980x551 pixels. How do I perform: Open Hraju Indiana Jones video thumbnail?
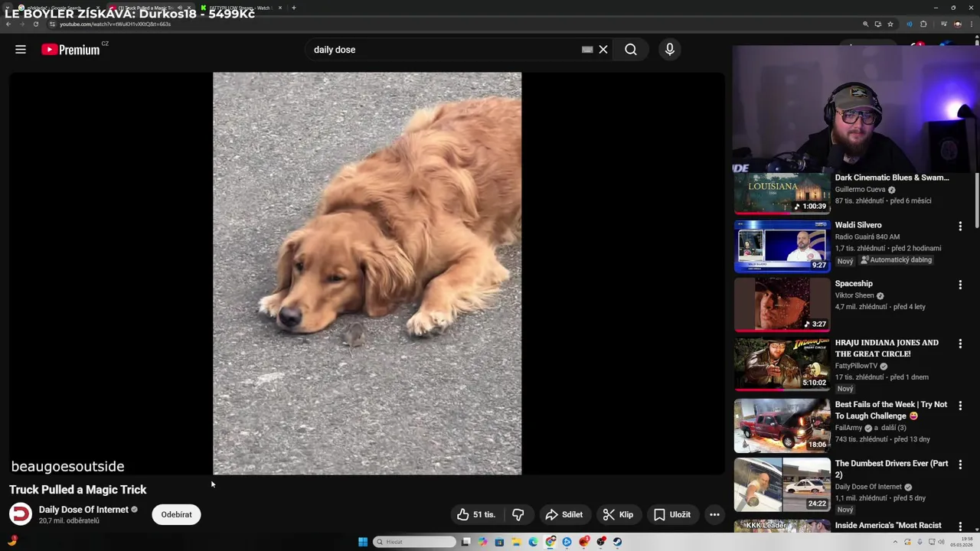(782, 364)
